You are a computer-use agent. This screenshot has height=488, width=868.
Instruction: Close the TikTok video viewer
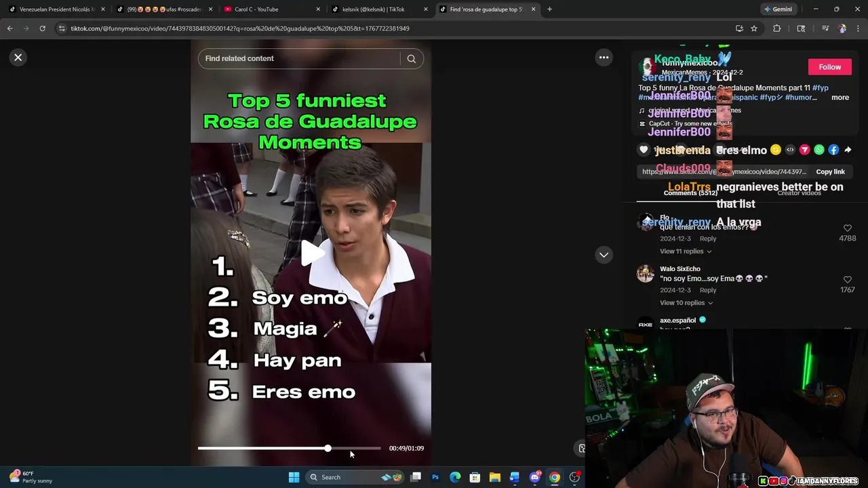click(x=18, y=58)
